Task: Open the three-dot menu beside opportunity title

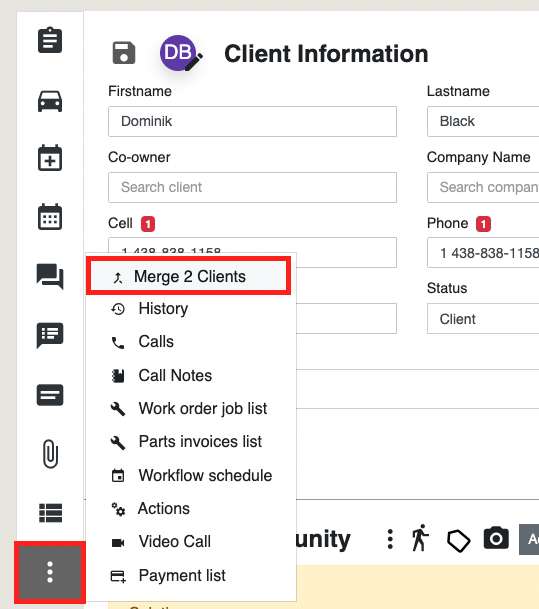Action: [390, 539]
